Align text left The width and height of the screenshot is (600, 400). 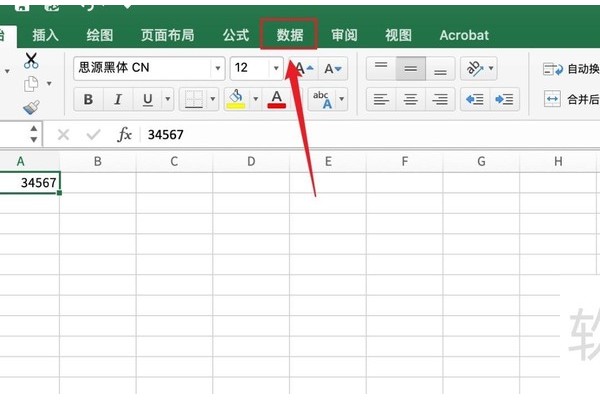coord(381,100)
